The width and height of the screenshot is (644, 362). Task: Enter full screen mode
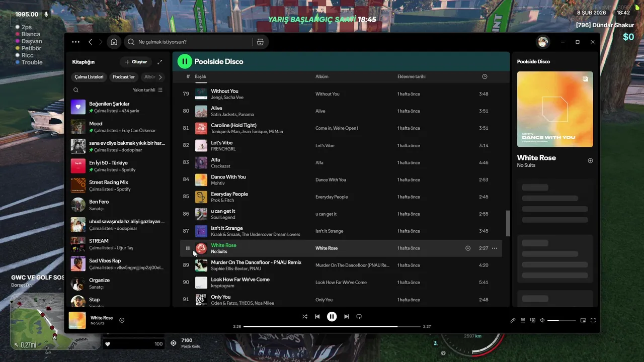[593, 320]
